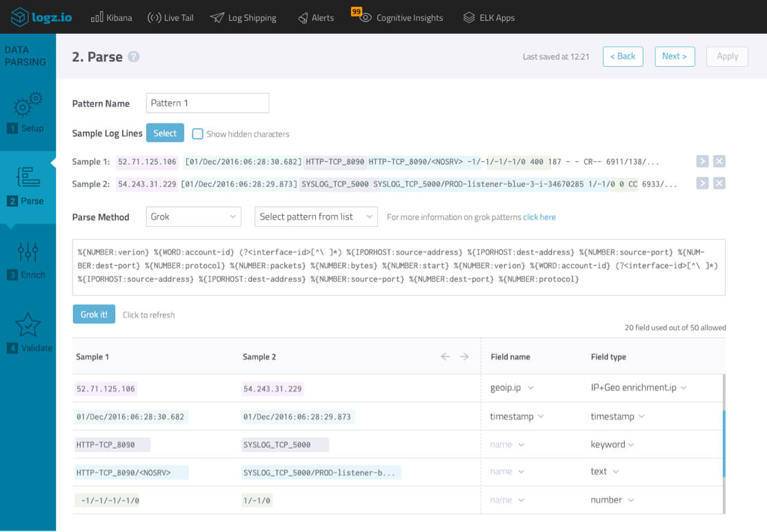Image resolution: width=767 pixels, height=532 pixels.
Task: Click the previous samples left arrow
Action: pos(445,357)
